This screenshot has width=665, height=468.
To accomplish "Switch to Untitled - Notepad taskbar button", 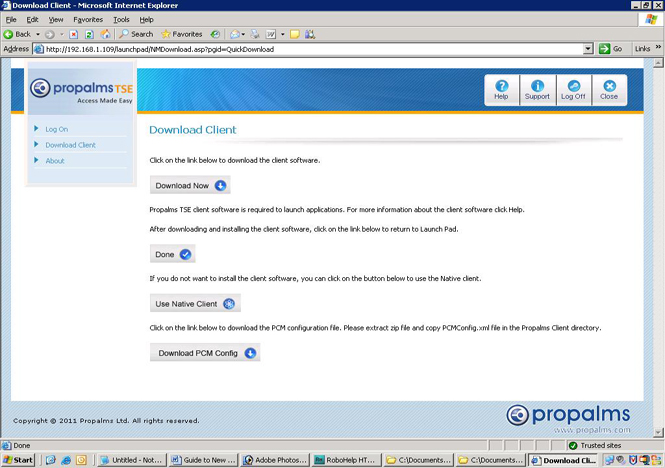I will [x=131, y=460].
